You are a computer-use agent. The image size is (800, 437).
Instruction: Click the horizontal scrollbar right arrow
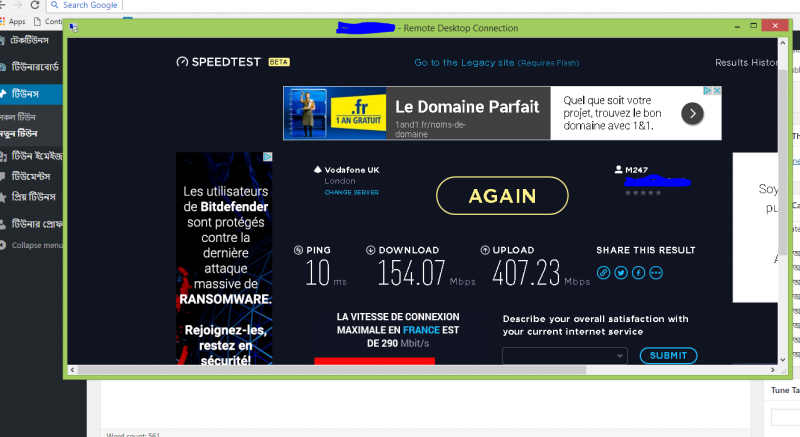coord(772,370)
